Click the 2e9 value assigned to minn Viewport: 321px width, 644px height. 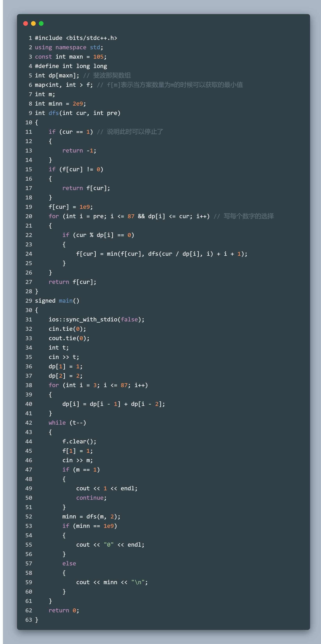click(78, 104)
